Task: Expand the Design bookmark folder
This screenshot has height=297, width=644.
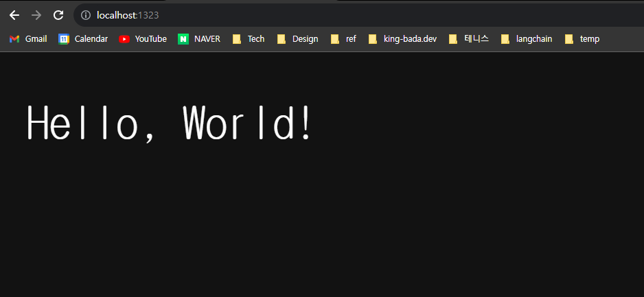Action: pyautogui.click(x=298, y=39)
